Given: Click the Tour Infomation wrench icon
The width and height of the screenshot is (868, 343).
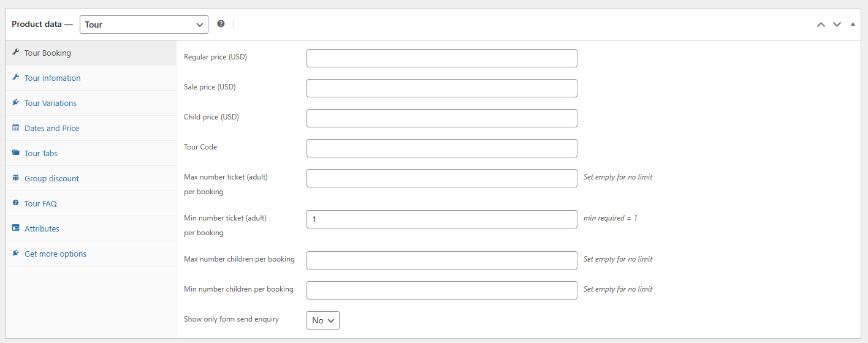Looking at the screenshot, I should [x=16, y=78].
